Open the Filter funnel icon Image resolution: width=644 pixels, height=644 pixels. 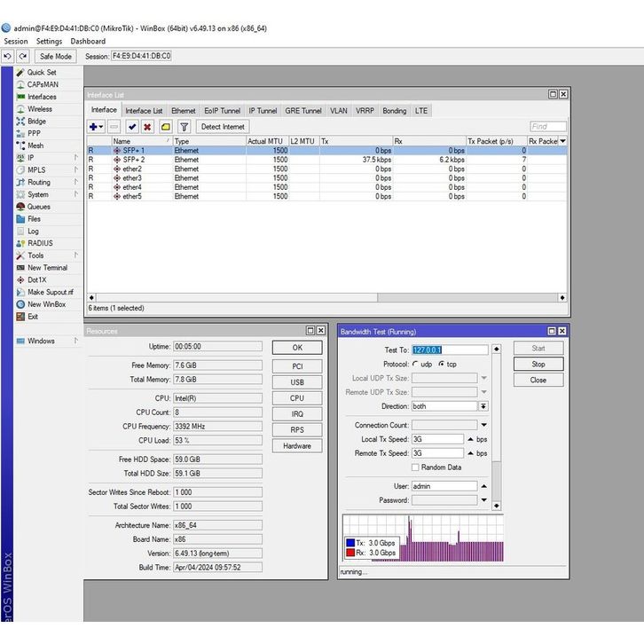[x=184, y=127]
